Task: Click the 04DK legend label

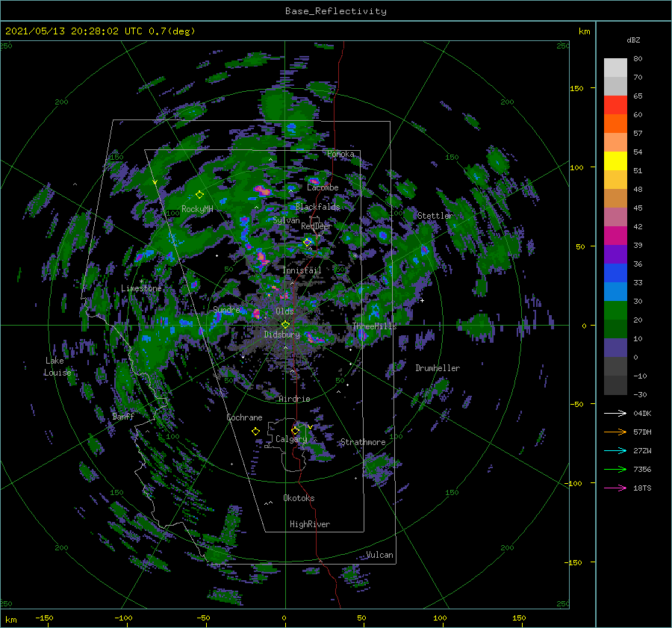Action: 642,414
